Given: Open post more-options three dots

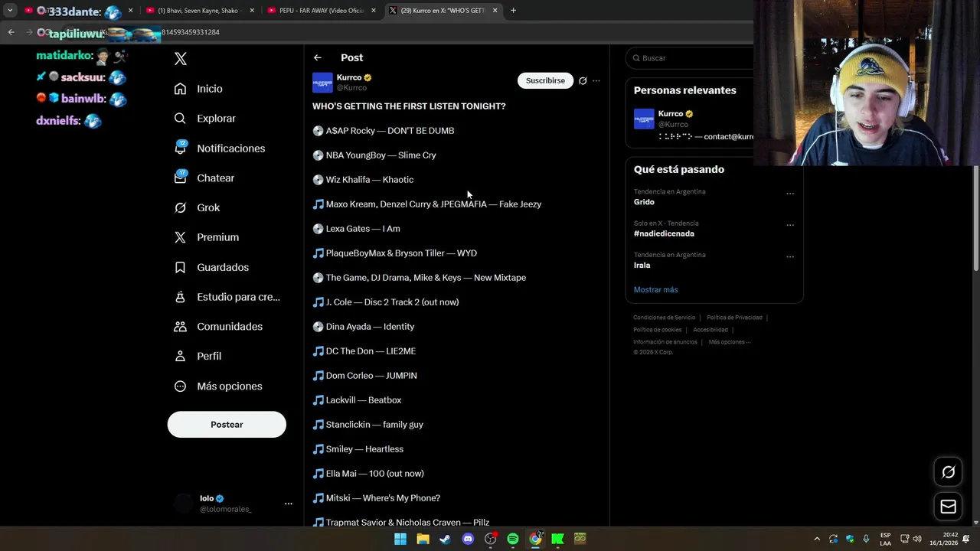Looking at the screenshot, I should click(596, 80).
